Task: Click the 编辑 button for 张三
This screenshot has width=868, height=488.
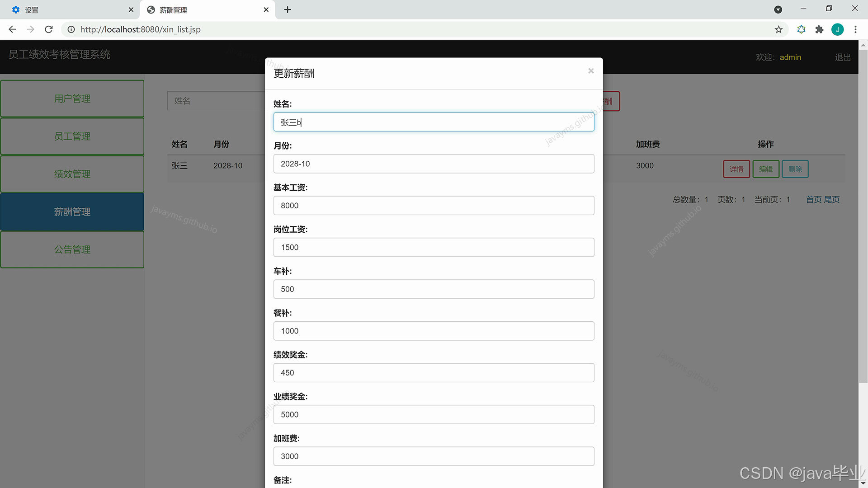Action: pos(766,169)
